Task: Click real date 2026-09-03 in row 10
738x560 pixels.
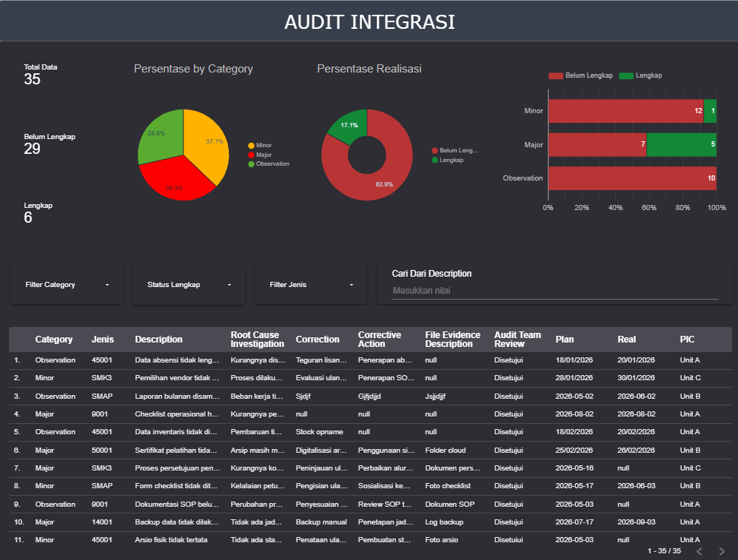Action: pyautogui.click(x=637, y=522)
